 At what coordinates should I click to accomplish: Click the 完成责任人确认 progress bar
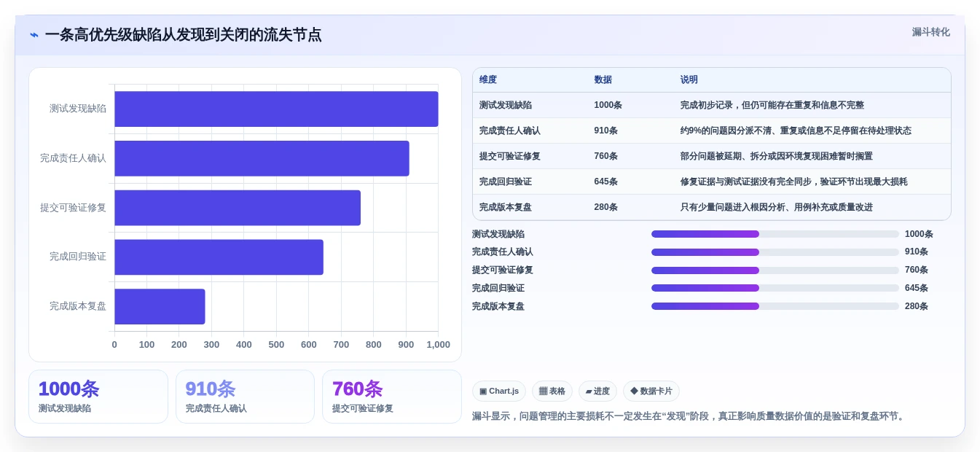click(x=775, y=252)
